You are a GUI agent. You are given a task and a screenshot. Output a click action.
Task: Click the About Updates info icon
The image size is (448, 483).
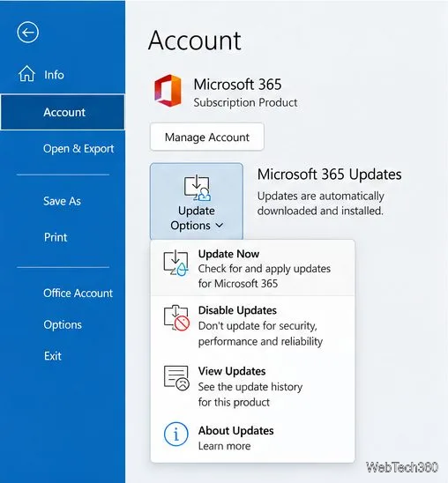175,434
